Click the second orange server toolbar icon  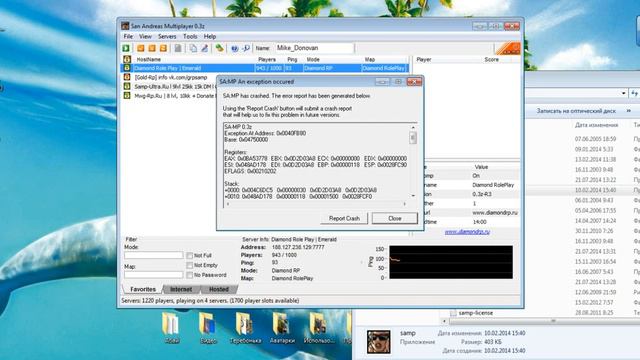(x=152, y=48)
